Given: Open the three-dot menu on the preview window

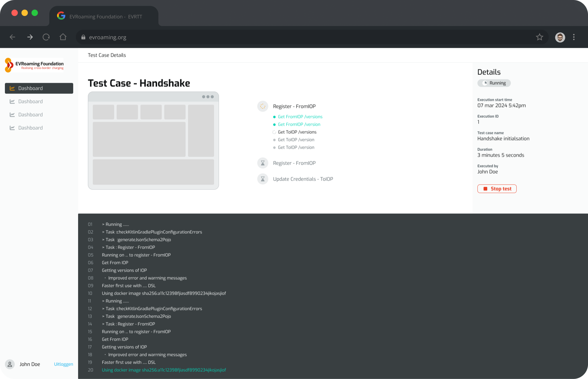Looking at the screenshot, I should pos(208,97).
